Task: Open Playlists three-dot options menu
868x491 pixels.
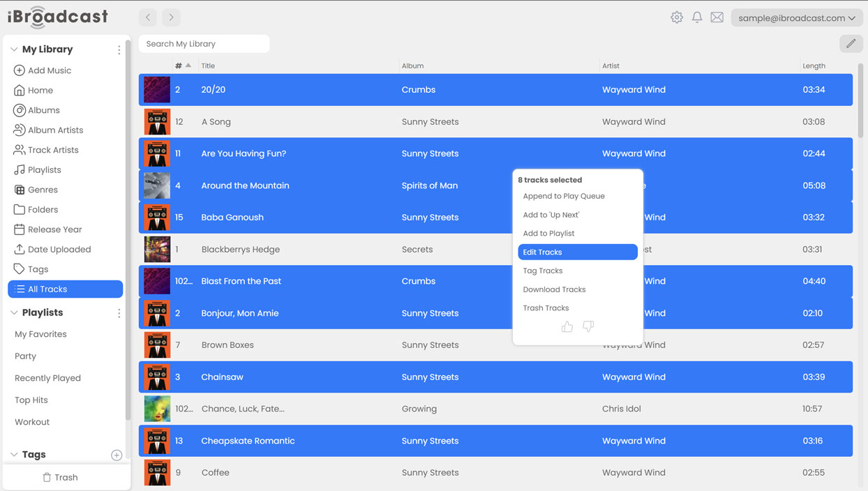Action: 119,313
